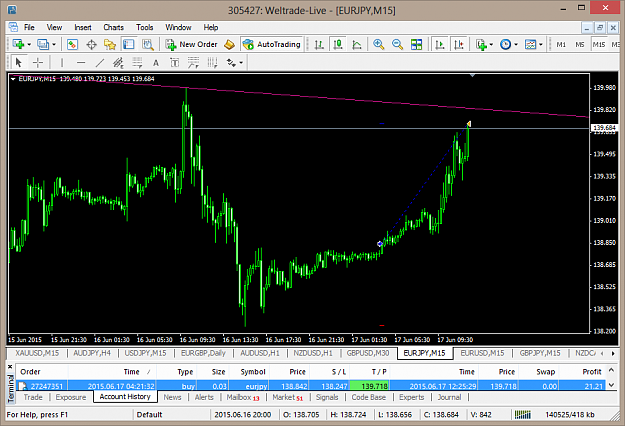Select the horizontal line tool
The image size is (625, 426).
81,63
